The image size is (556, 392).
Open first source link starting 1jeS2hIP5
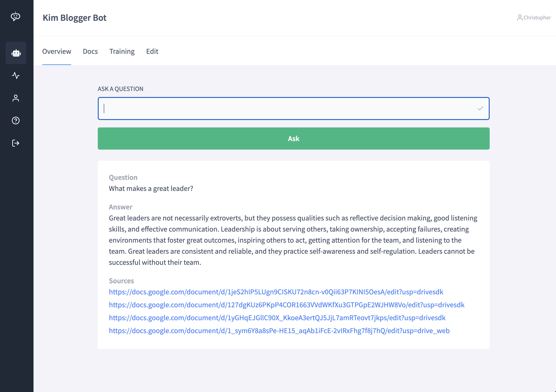pyautogui.click(x=276, y=292)
